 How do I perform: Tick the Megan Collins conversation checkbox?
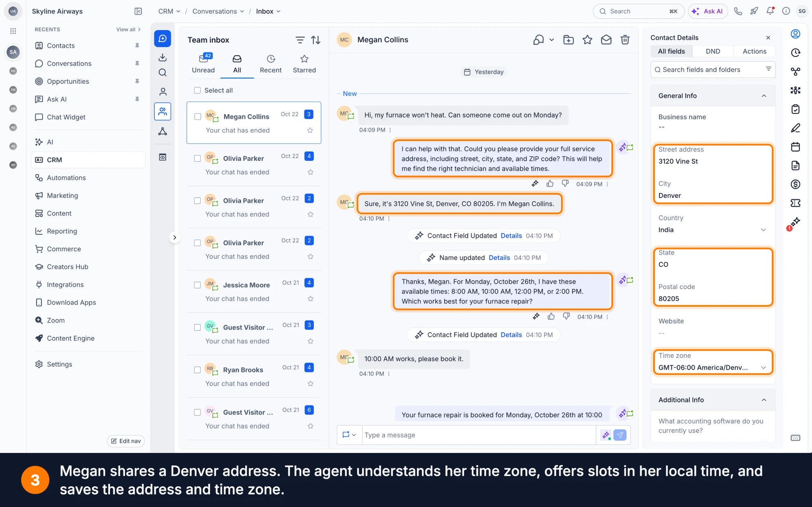point(198,117)
